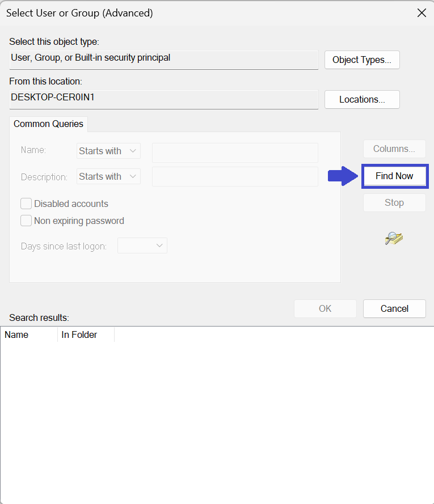
Task: Open the Name 'Starts with' dropdown
Action: pos(108,151)
